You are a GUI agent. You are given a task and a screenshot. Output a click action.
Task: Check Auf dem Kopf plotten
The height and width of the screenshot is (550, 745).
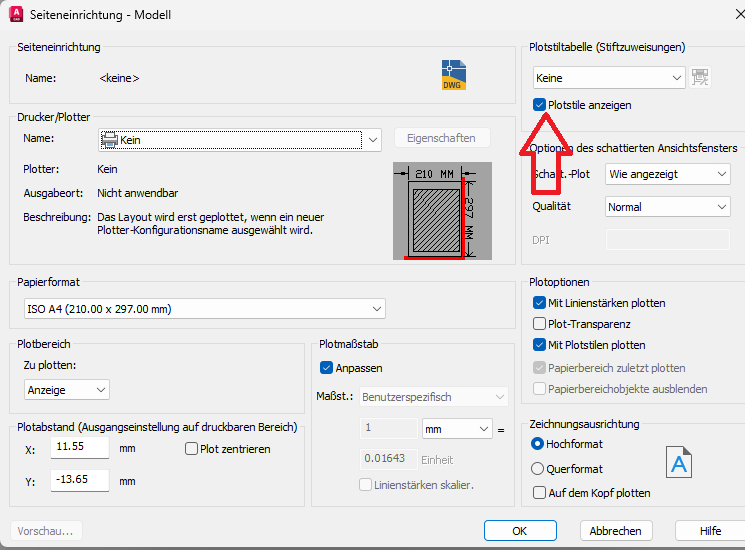point(539,493)
